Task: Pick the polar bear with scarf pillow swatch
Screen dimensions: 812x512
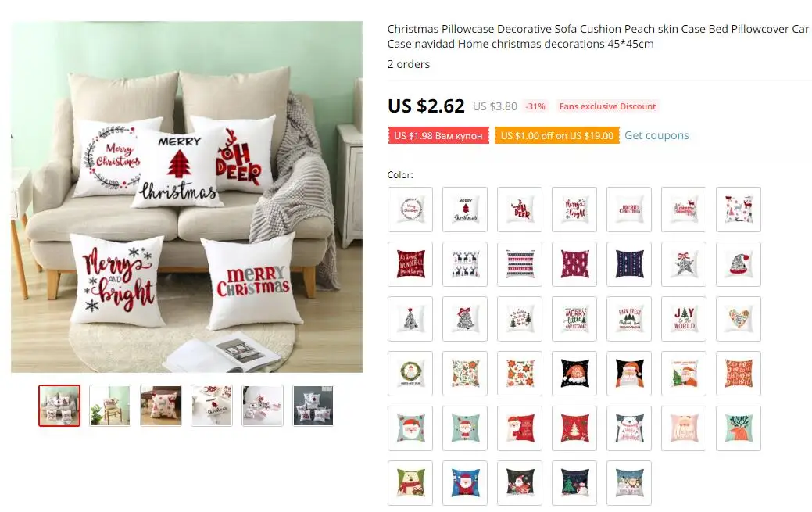Action: point(410,483)
